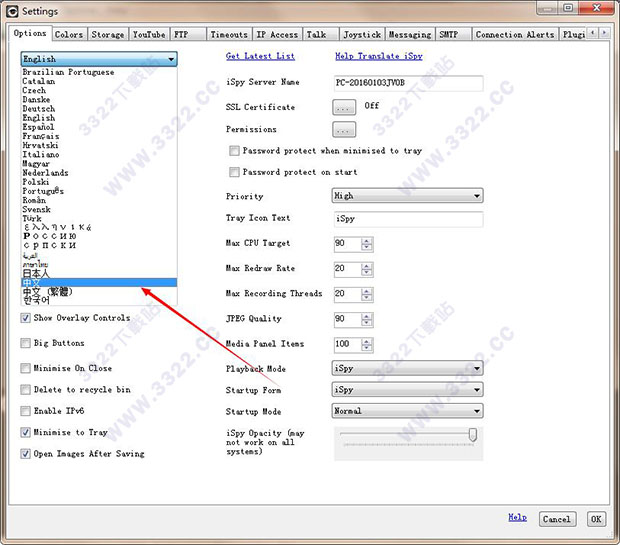The image size is (620, 545).
Task: Open the Help Translate iSpy link
Action: [379, 56]
